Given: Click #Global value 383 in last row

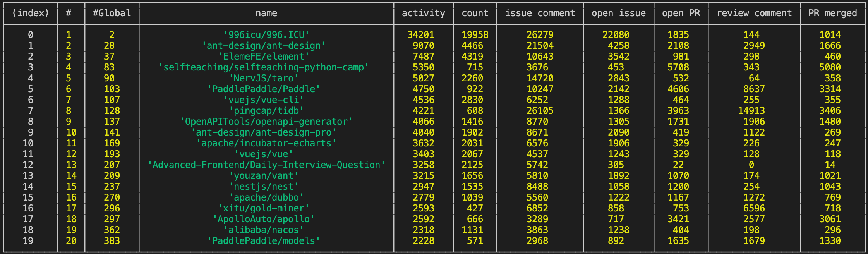Looking at the screenshot, I should [x=112, y=241].
